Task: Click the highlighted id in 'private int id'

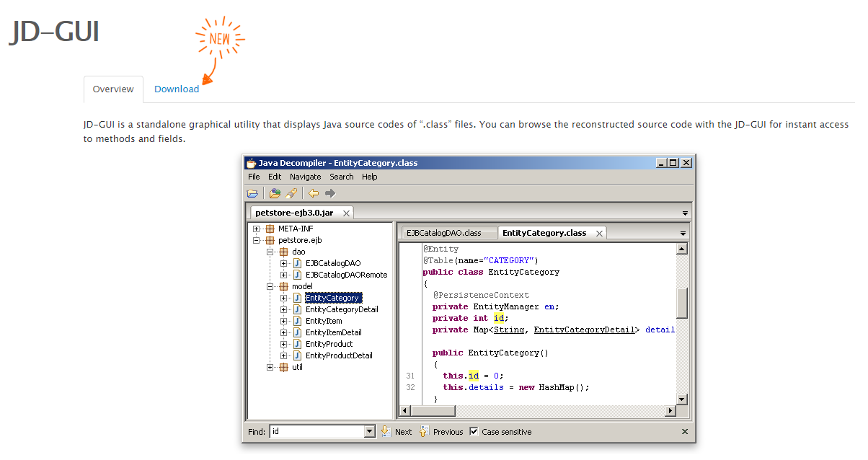Action: 500,318
